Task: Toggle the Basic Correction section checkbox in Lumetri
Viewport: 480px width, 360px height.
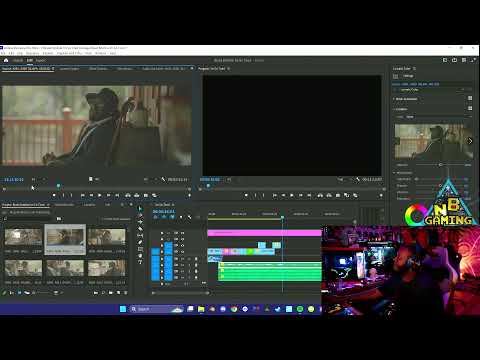Action: (x=470, y=98)
